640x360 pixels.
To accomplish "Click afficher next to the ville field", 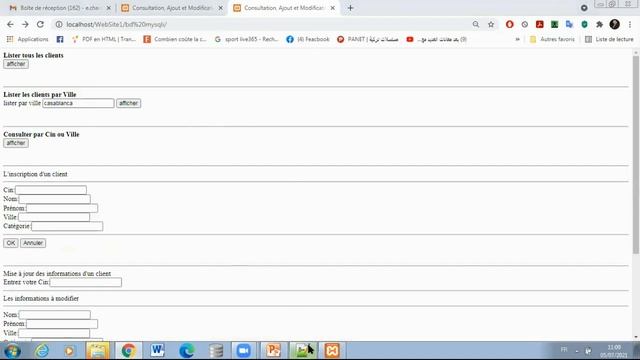I will point(129,103).
